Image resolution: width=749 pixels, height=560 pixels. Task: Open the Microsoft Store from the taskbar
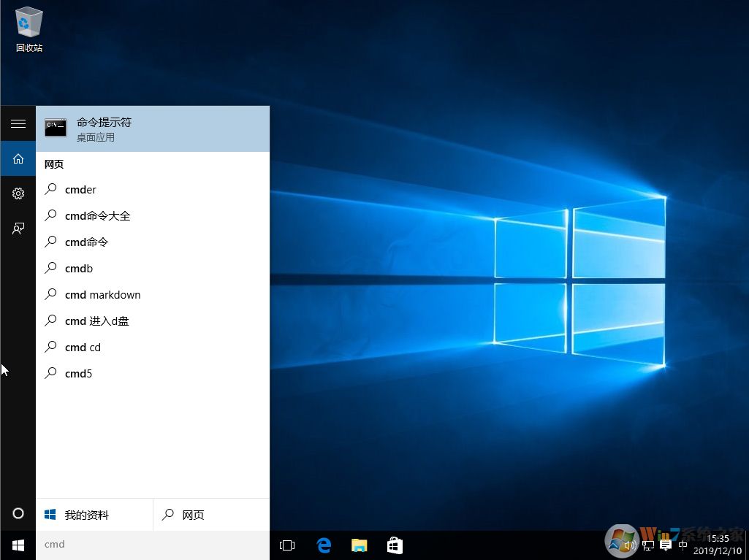395,545
